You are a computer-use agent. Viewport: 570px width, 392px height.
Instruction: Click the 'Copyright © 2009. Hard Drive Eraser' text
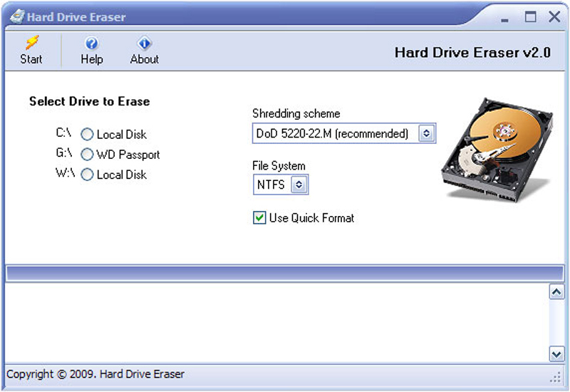point(95,374)
